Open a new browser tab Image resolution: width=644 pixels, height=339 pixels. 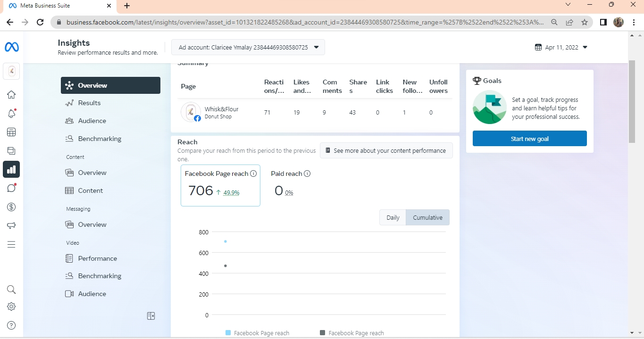[127, 6]
